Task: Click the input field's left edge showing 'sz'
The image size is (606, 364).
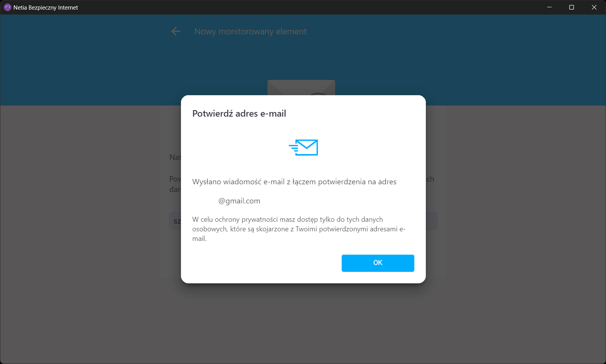Action: pyautogui.click(x=175, y=221)
